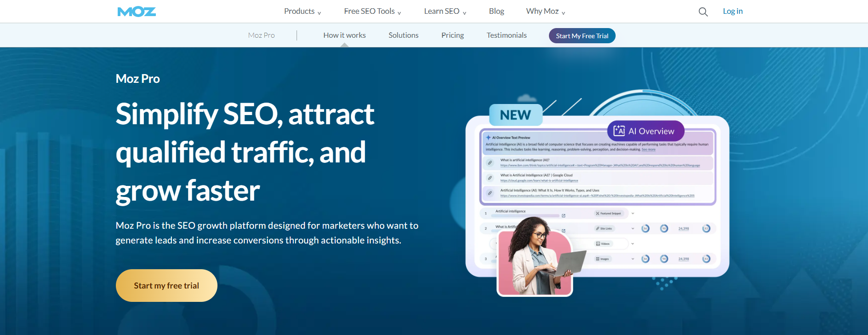
Task: Click the Moz Pro heading text
Action: pos(138,79)
